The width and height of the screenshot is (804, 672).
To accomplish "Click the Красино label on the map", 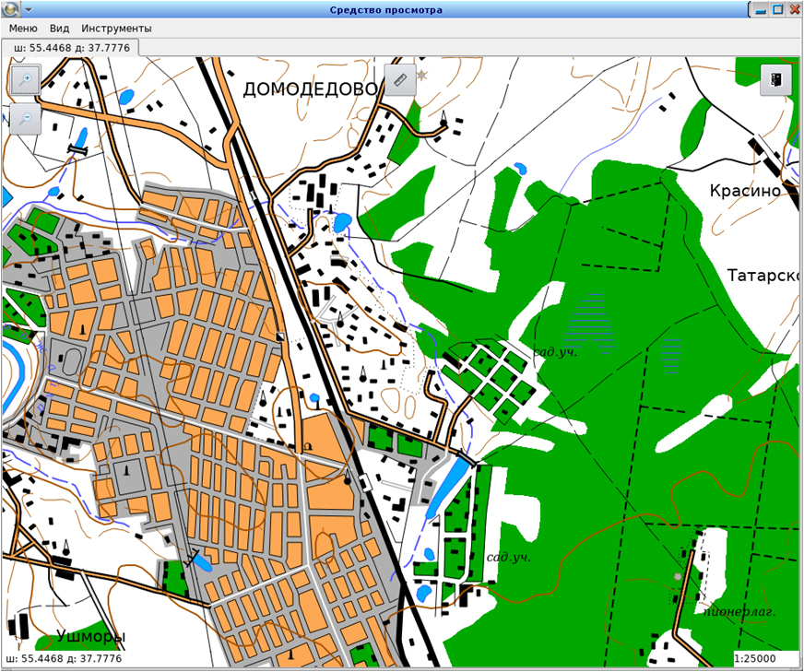I will click(x=745, y=191).
